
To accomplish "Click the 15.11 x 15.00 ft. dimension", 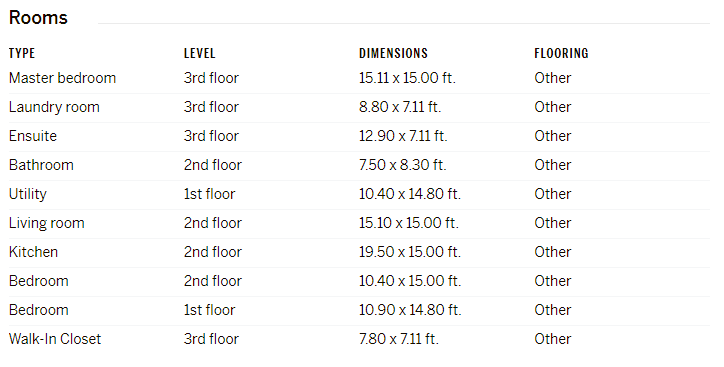I will pos(407,78).
